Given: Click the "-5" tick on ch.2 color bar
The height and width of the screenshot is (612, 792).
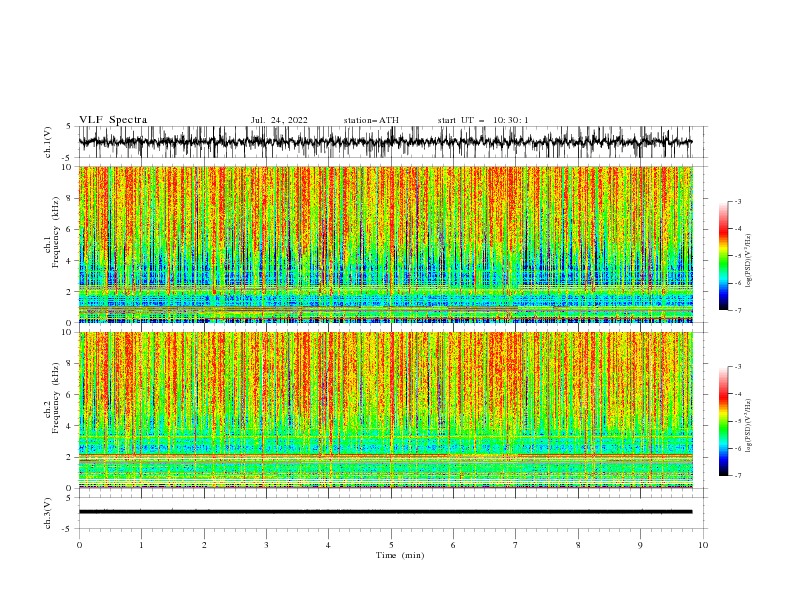Looking at the screenshot, I should tap(737, 421).
